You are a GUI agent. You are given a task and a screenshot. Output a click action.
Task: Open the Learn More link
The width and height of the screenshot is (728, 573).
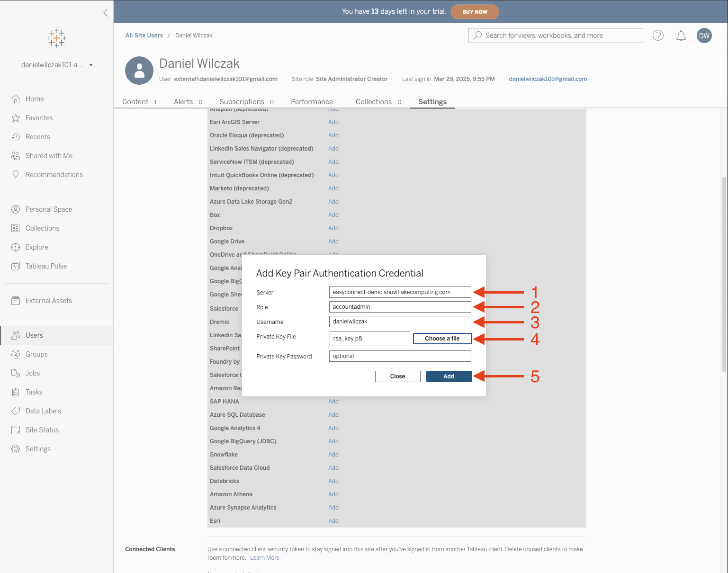[x=265, y=558]
